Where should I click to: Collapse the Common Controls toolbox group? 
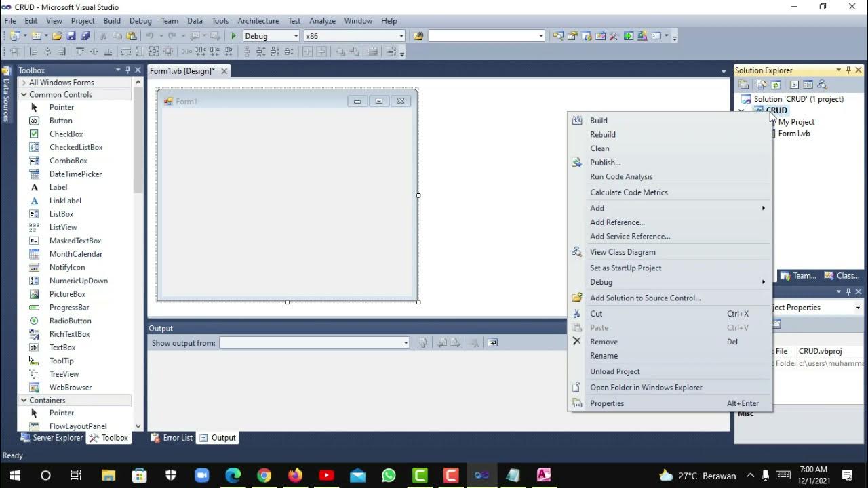pos(24,95)
